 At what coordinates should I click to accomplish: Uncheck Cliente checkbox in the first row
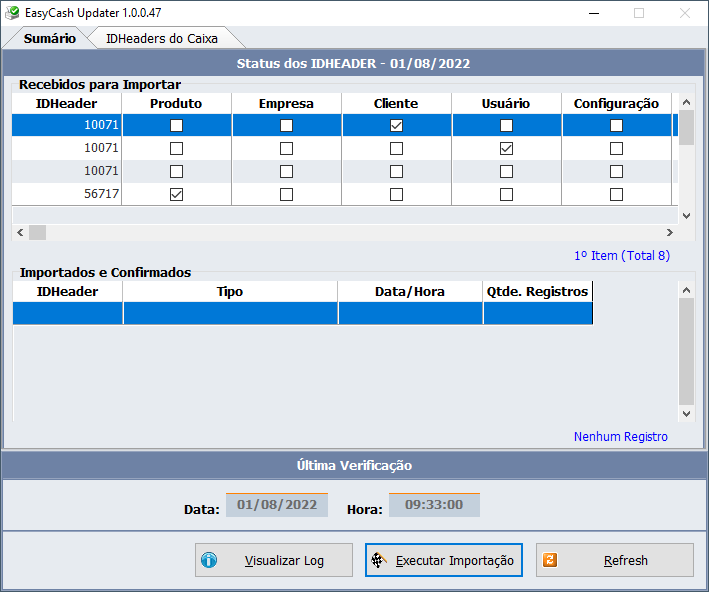pyautogui.click(x=397, y=126)
